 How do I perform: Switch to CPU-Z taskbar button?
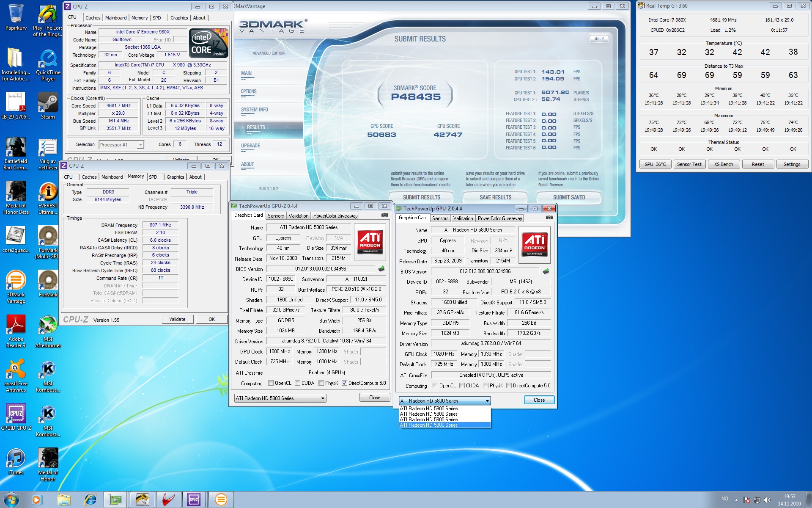194,500
